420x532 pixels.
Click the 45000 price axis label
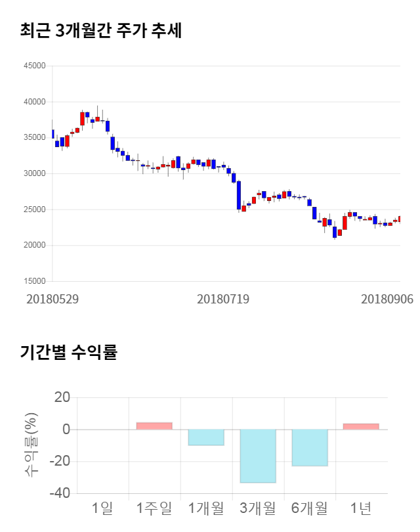click(34, 66)
